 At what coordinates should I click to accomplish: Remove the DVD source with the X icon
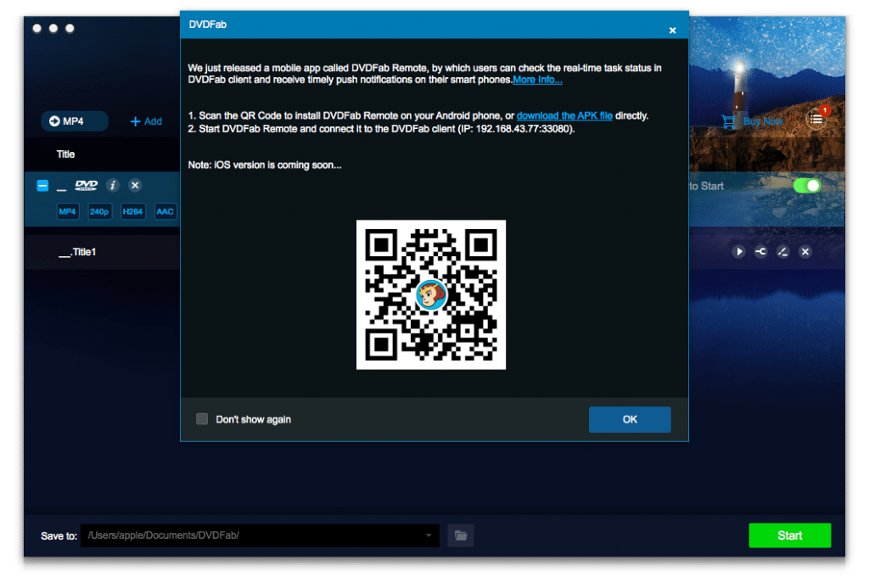pyautogui.click(x=135, y=185)
